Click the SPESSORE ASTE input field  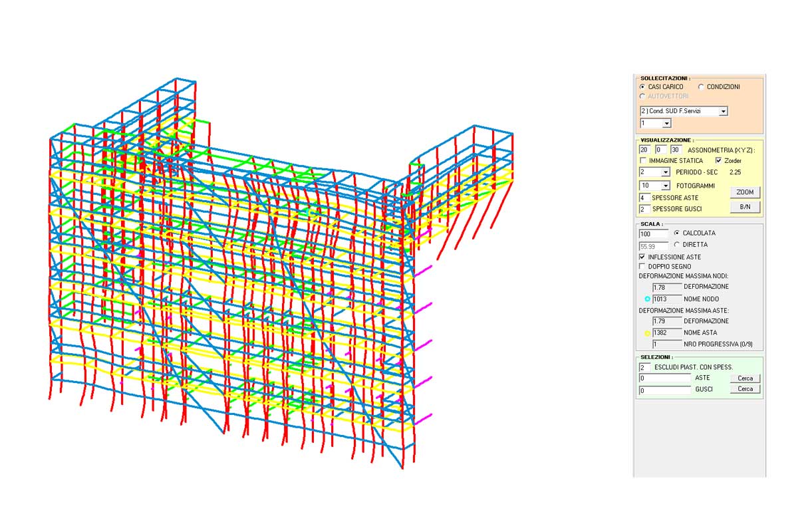[x=644, y=198]
